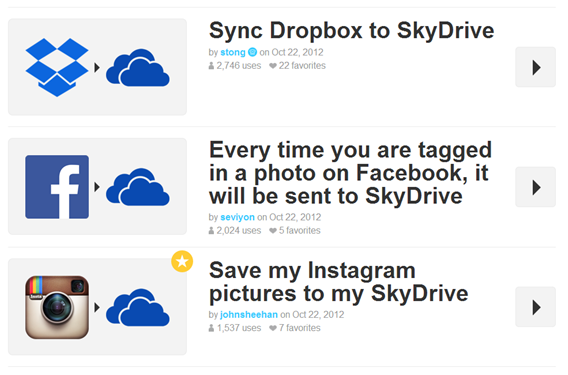
Task: Click the SkyDrive cloud in Facebook recipe
Action: click(x=138, y=187)
